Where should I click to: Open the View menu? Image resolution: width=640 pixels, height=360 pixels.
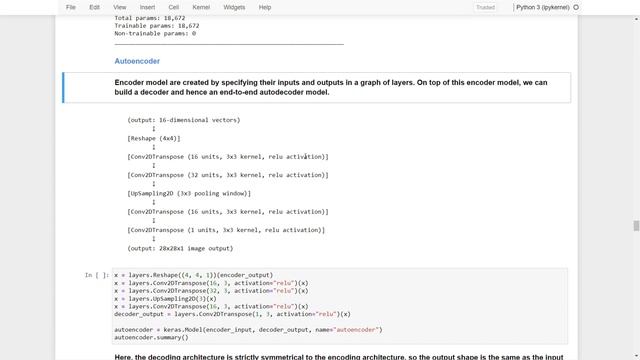(x=120, y=7)
